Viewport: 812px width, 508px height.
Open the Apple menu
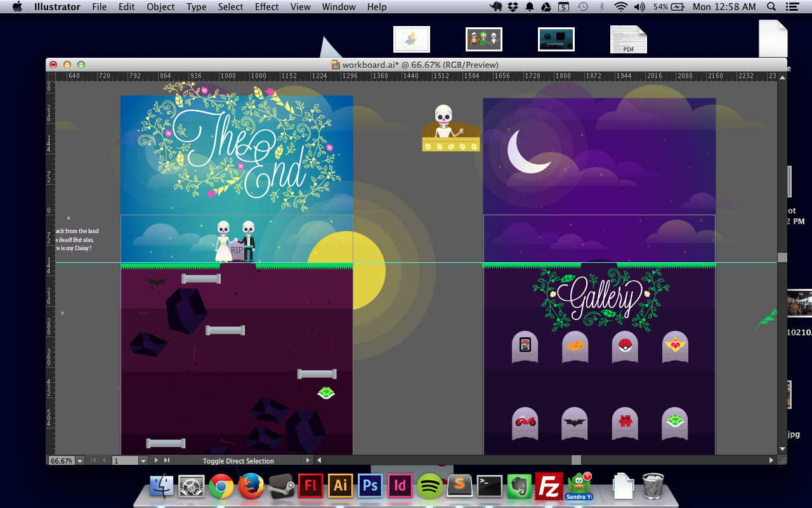tap(17, 7)
